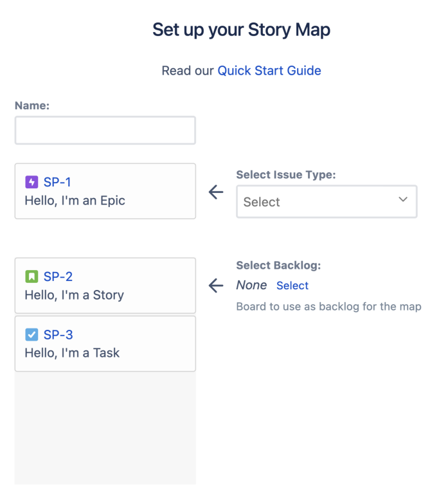
Task: Select the 'Hello, I'm a Task' card
Action: (105, 343)
